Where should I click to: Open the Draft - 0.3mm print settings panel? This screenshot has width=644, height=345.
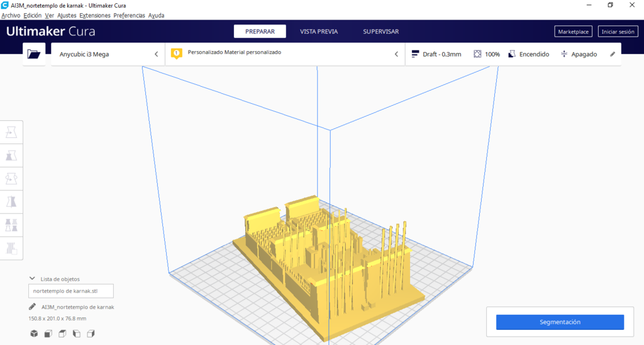[x=513, y=54]
